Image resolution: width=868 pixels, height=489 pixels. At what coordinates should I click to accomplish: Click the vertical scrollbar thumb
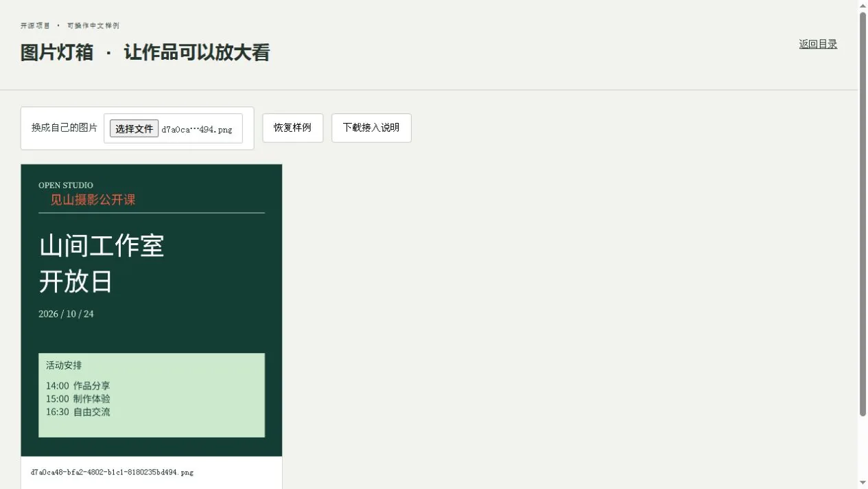click(863, 214)
